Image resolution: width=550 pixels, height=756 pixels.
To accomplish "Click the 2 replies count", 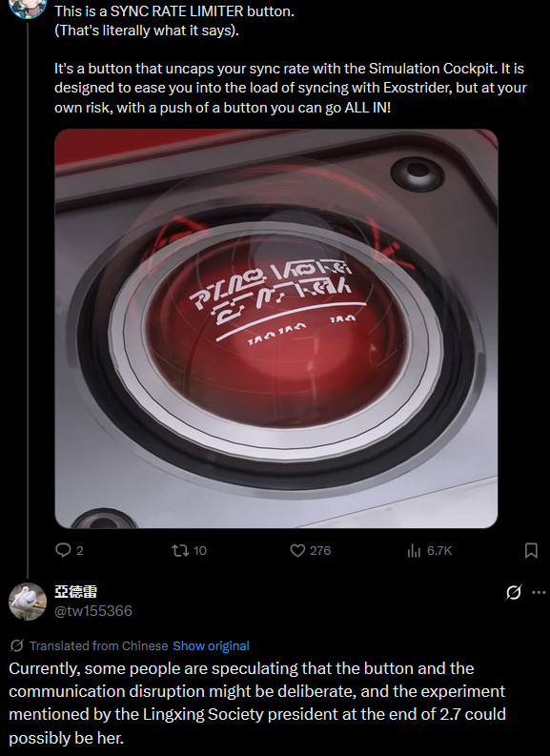I will 79,551.
